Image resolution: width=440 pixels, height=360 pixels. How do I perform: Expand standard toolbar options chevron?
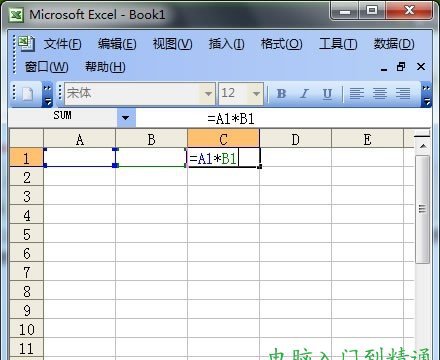[48, 95]
